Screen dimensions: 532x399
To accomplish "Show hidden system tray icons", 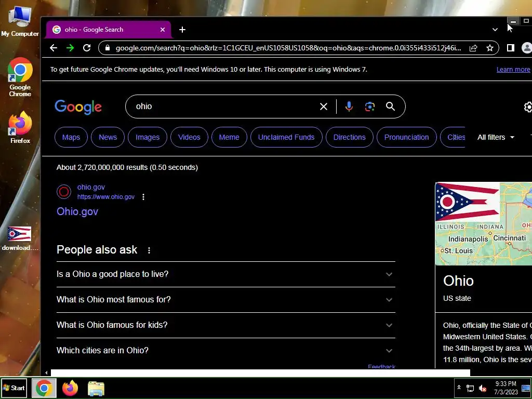I will coord(459,388).
